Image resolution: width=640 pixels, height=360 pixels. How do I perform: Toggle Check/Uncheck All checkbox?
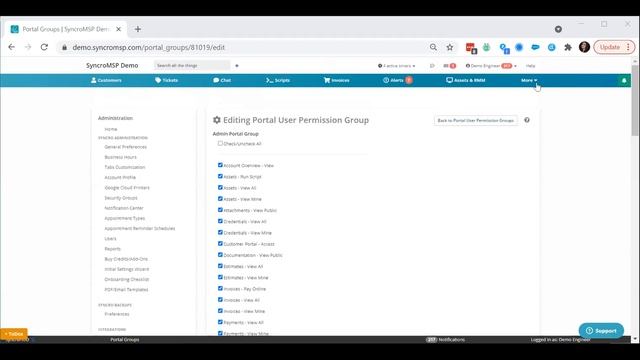tap(220, 143)
